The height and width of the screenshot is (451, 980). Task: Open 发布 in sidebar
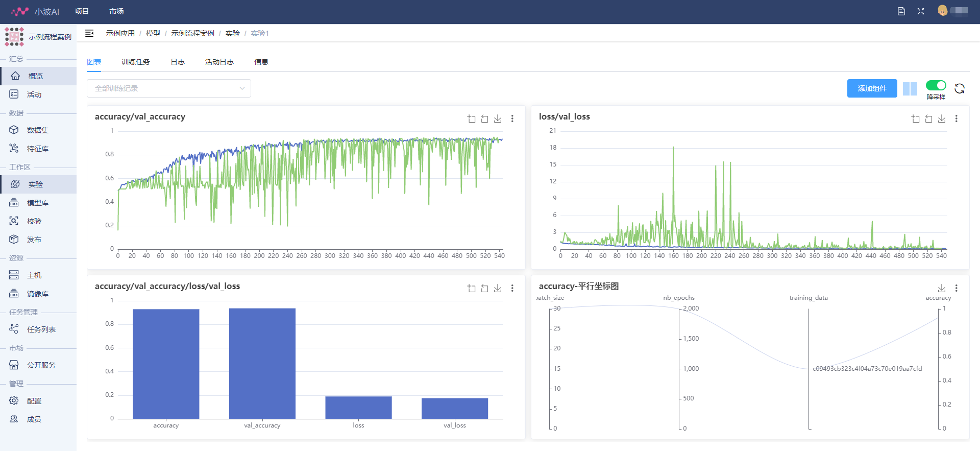coord(38,240)
